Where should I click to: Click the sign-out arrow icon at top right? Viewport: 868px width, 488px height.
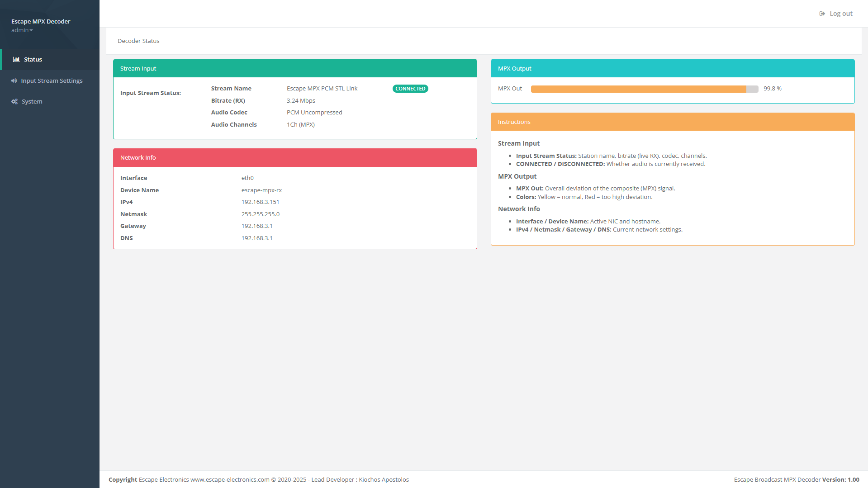822,14
